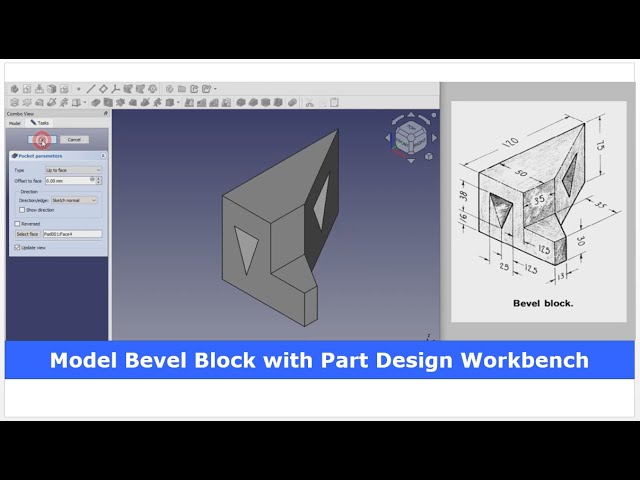The height and width of the screenshot is (480, 640).
Task: Click the datum point tool icon
Action: pyautogui.click(x=79, y=89)
